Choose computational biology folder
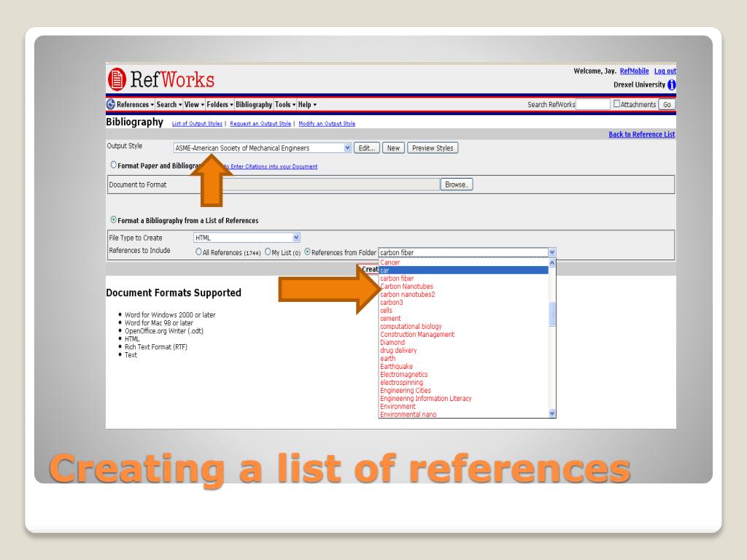 pyautogui.click(x=463, y=327)
